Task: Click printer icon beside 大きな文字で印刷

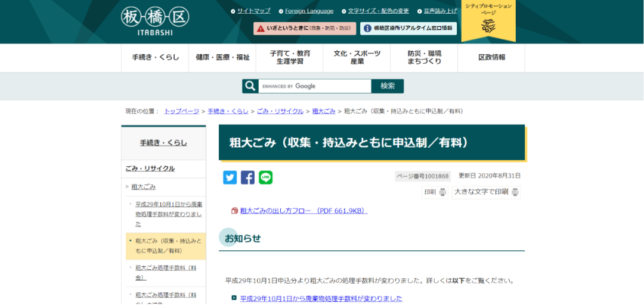Action: pyautogui.click(x=515, y=192)
